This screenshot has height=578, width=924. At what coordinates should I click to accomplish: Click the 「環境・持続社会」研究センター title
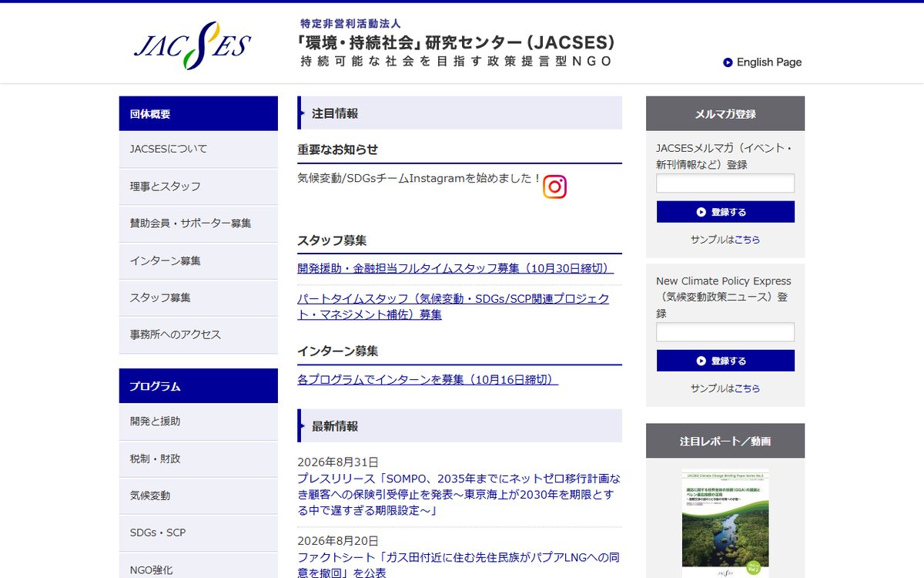pos(456,42)
